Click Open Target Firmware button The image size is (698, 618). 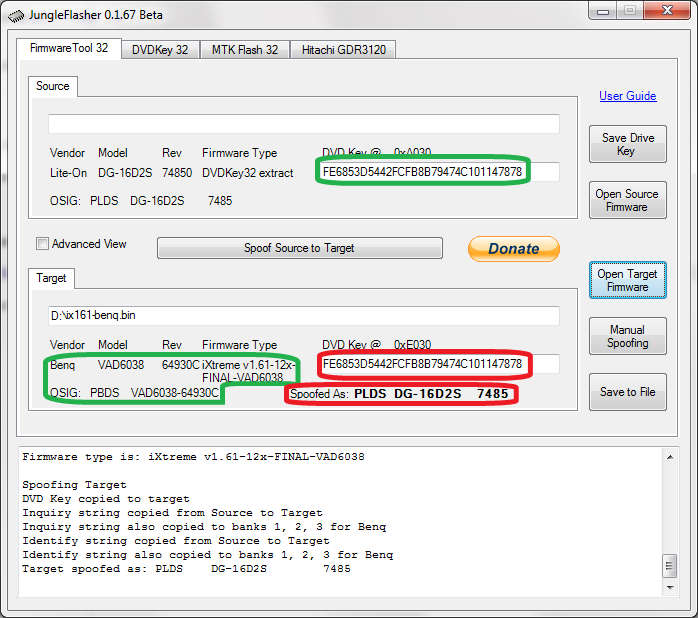point(628,280)
